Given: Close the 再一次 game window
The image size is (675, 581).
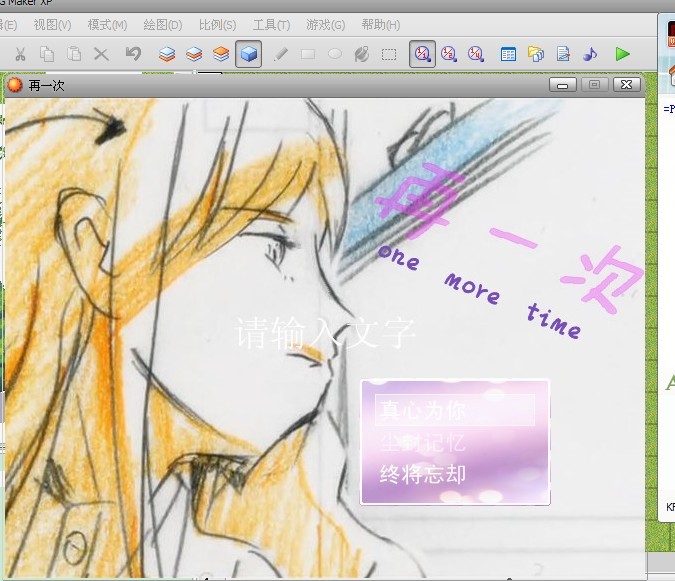Looking at the screenshot, I should (x=626, y=84).
